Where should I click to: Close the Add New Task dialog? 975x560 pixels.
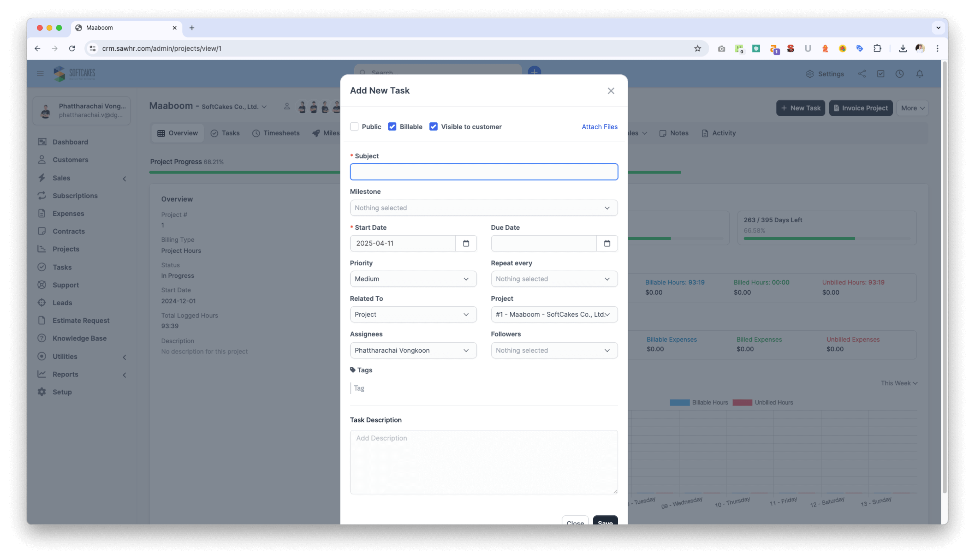click(611, 91)
